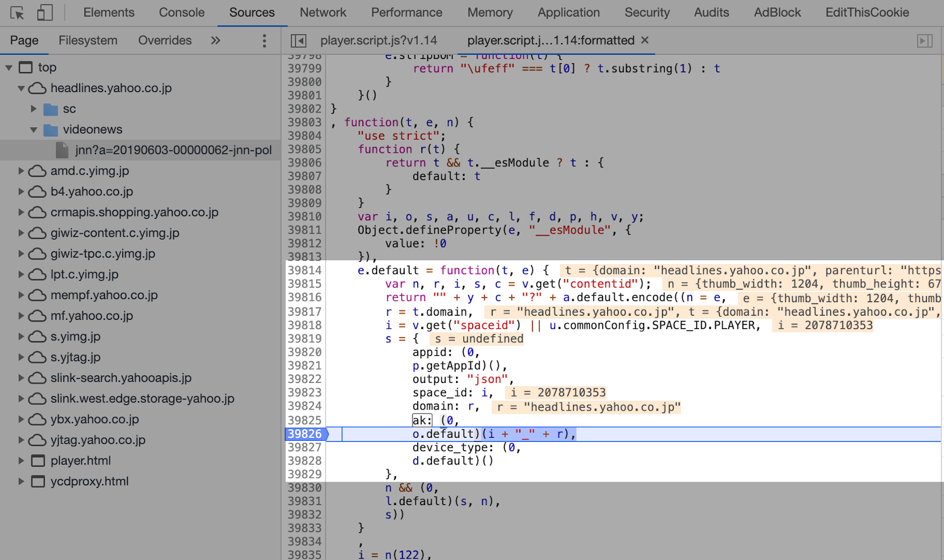Image resolution: width=944 pixels, height=560 pixels.
Task: Remove the breakpoint on line 39826
Action: pos(306,434)
